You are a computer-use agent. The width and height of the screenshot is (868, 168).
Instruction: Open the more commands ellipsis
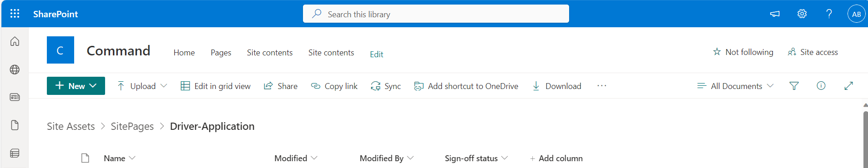602,86
